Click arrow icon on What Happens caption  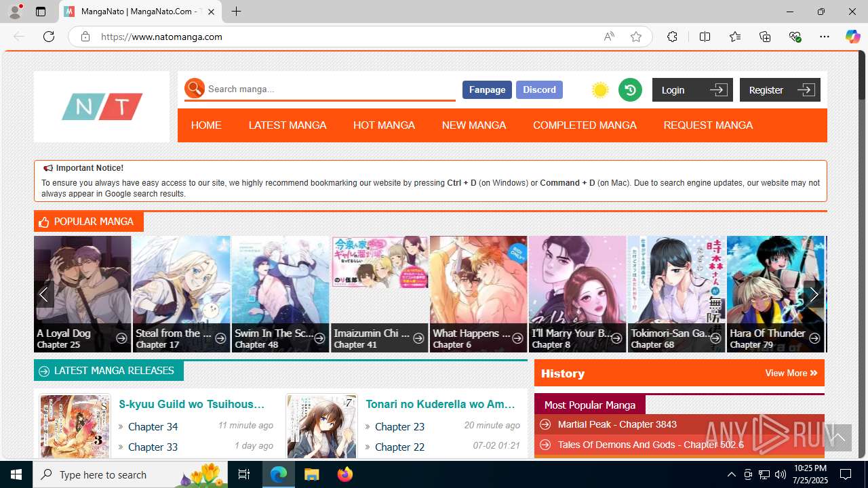517,338
